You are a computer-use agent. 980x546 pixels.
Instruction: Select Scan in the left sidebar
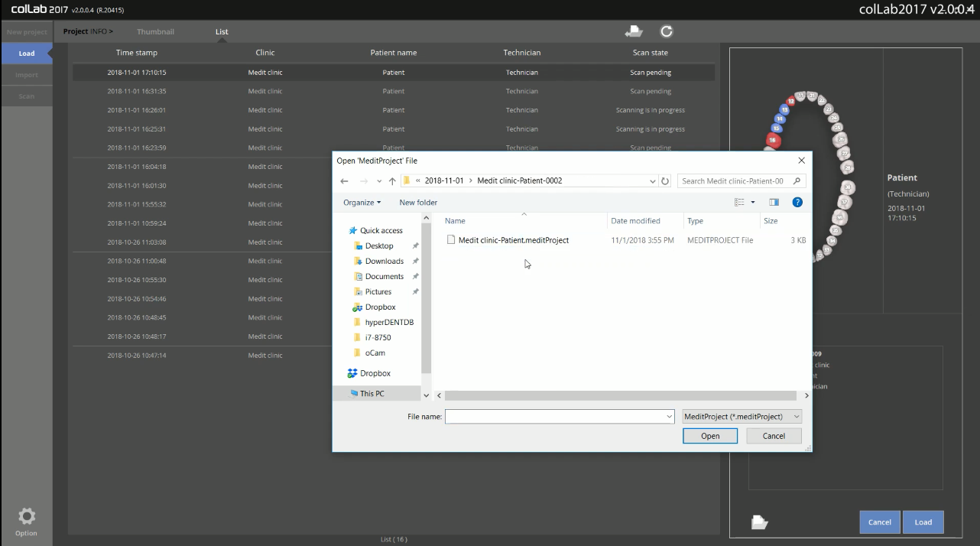coord(27,96)
